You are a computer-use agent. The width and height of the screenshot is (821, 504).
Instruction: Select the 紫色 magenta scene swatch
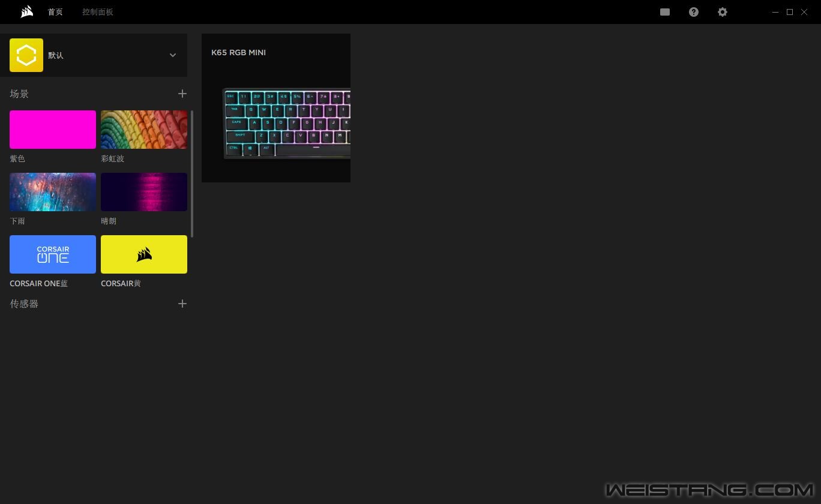[x=53, y=130]
